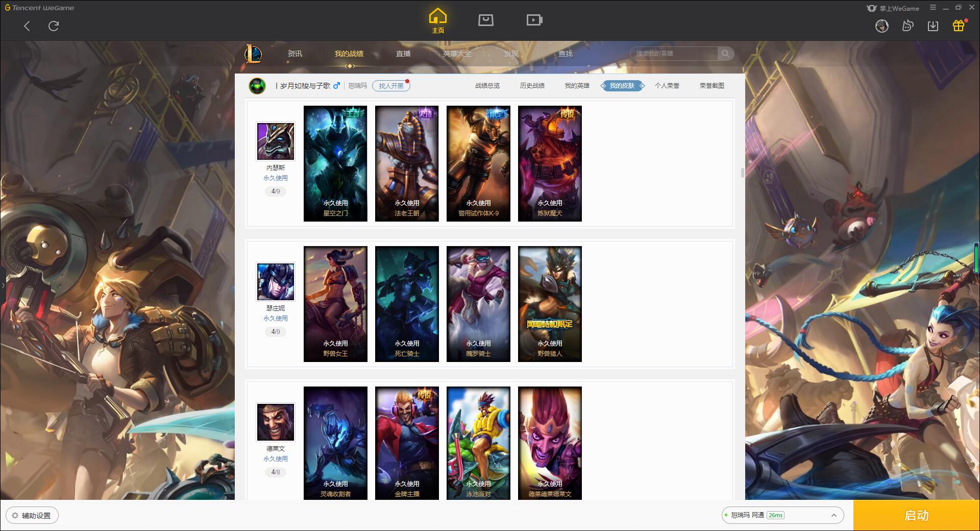Viewport: 980px width, 531px height.
Task: Expand the 恕瑞玛 网通 server dropdown
Action: tap(782, 515)
